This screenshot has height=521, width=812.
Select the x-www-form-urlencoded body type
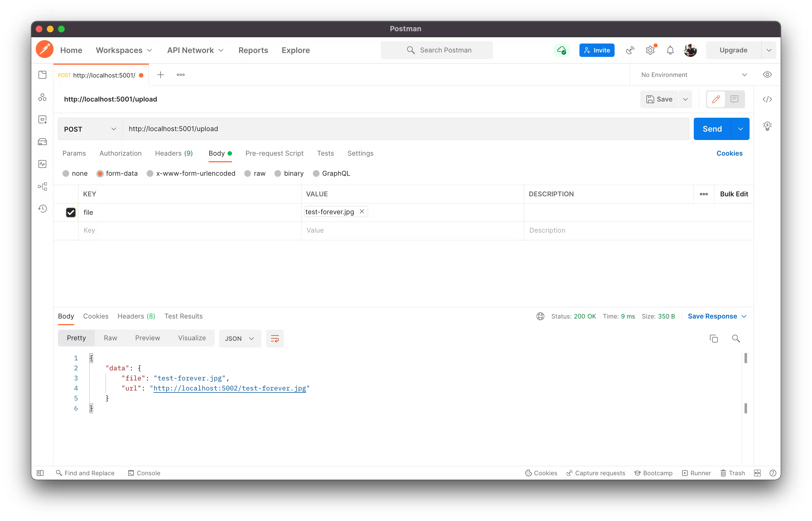click(x=191, y=173)
